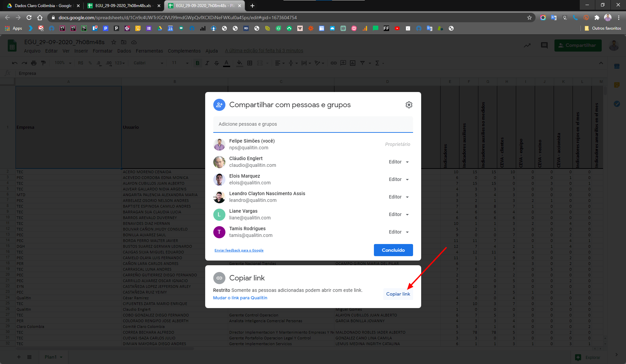Screen dimensions: 626x364
Task: Click the Concluído button
Action: click(393, 250)
